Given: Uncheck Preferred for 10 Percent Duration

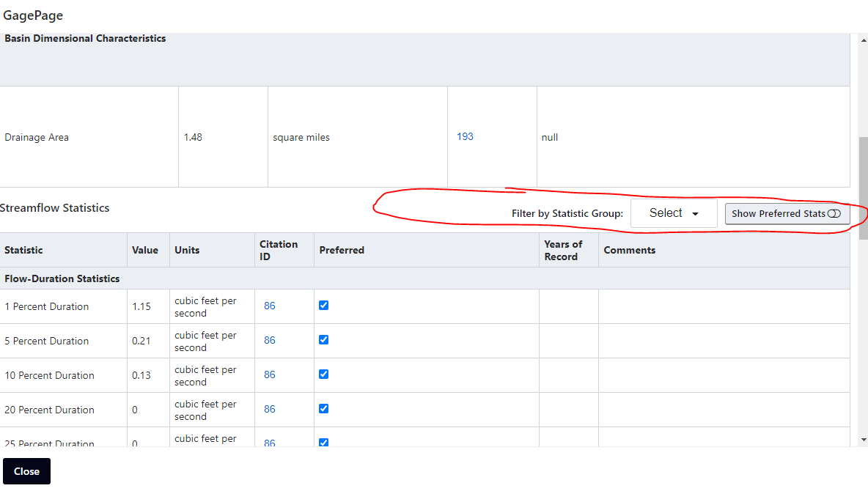Looking at the screenshot, I should (324, 374).
